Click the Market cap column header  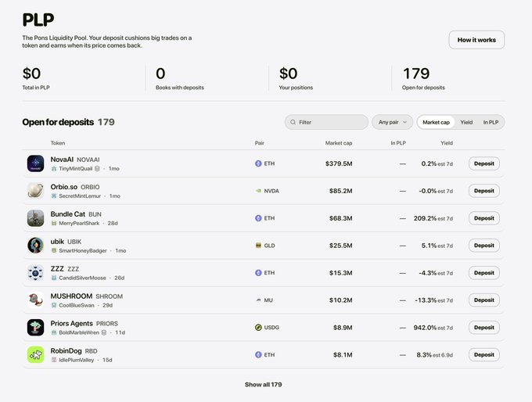(339, 143)
